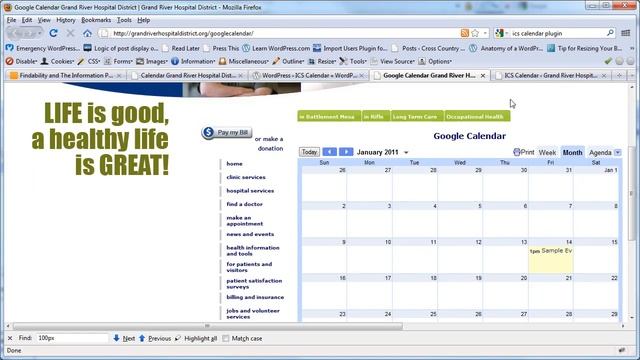
Task: Open the Disable web developer menu
Action: pyautogui.click(x=21, y=61)
